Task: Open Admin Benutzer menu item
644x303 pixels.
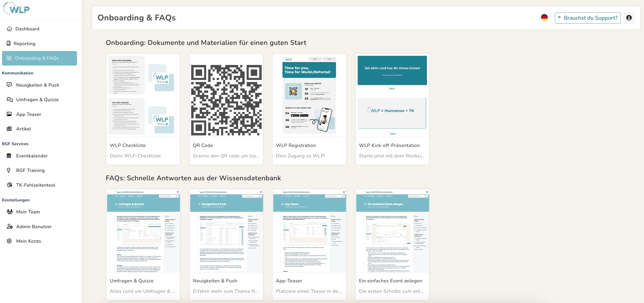Action: (34, 227)
